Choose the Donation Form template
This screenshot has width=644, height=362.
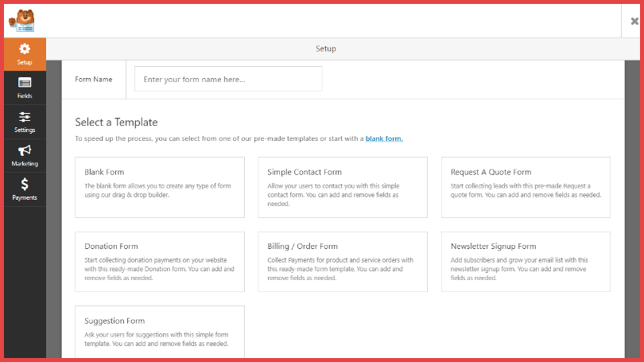[160, 262]
